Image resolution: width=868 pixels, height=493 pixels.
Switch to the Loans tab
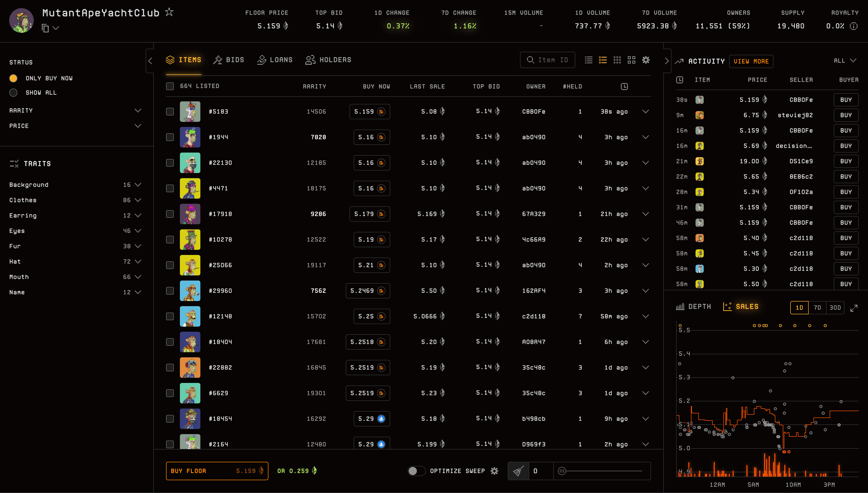coord(275,60)
